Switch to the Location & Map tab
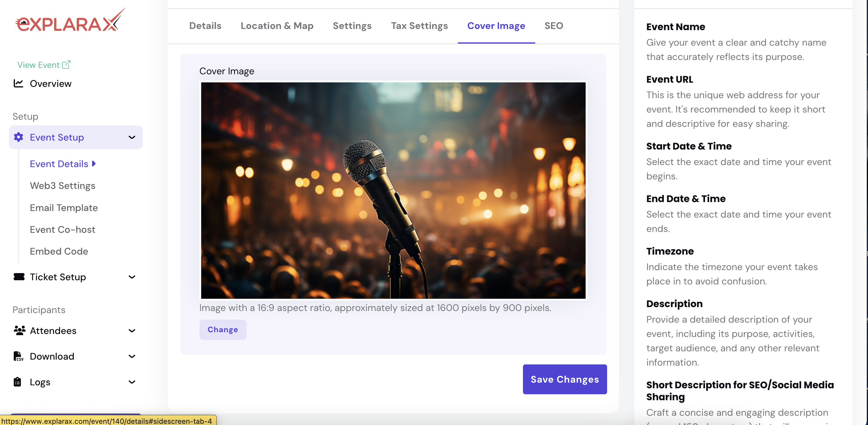This screenshot has height=425, width=868. click(277, 26)
